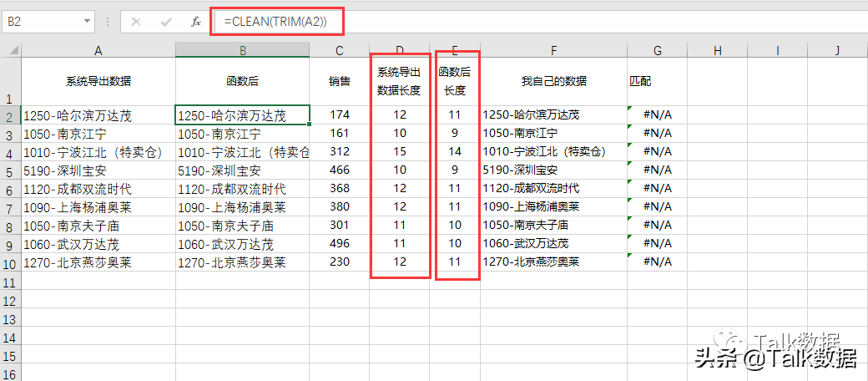Screen dimensions: 868x381
Task: Select sales cell with value 368
Action: [340, 188]
